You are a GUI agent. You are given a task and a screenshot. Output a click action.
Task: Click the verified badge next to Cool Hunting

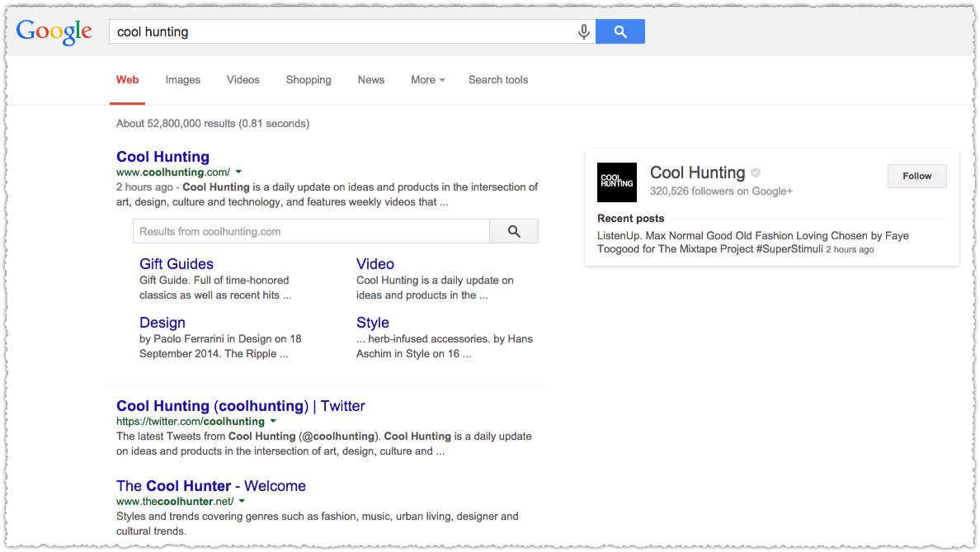click(x=756, y=172)
